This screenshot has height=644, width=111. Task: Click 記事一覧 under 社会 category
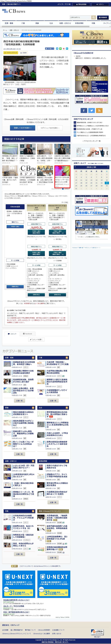click(53, 454)
